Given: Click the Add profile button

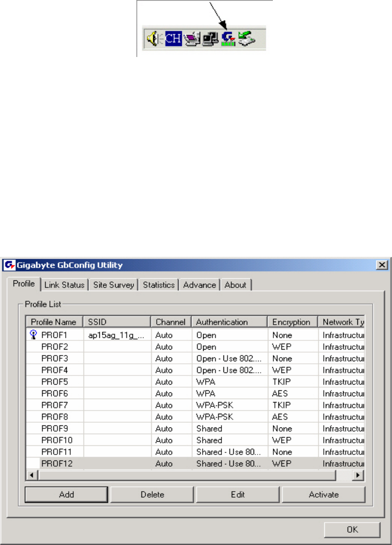Looking at the screenshot, I should pyautogui.click(x=66, y=494).
